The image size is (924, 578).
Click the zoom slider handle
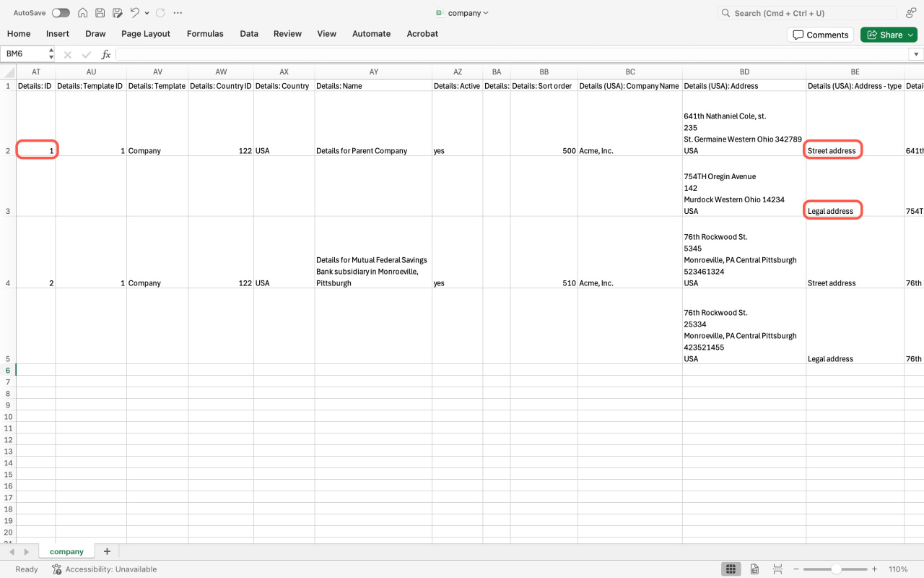pos(835,569)
